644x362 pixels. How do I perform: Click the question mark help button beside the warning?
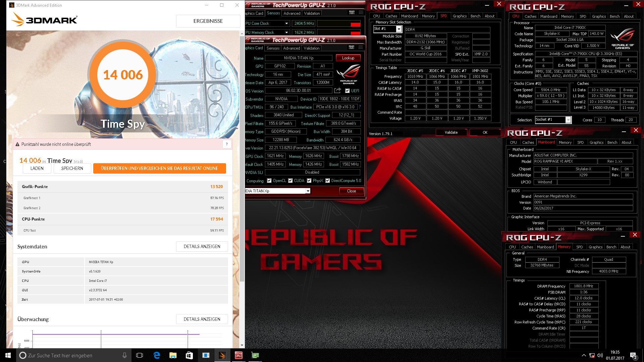click(x=227, y=144)
